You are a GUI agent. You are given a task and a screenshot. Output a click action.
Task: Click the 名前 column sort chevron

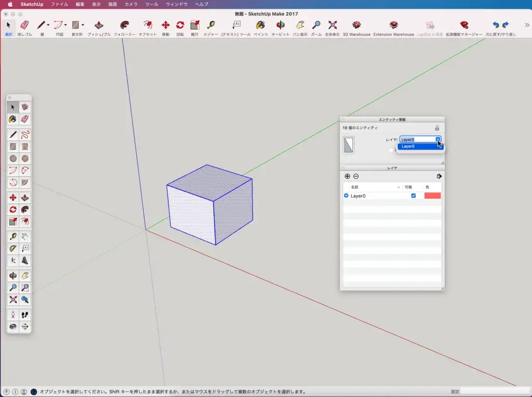(398, 187)
